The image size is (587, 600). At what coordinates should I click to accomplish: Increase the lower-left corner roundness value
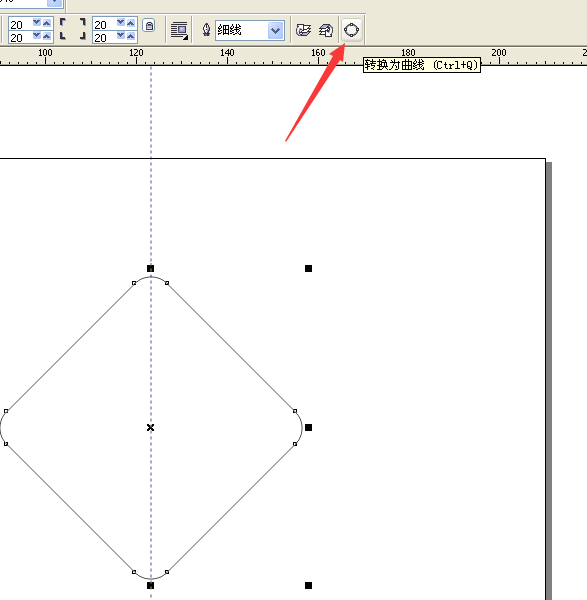pos(47,36)
